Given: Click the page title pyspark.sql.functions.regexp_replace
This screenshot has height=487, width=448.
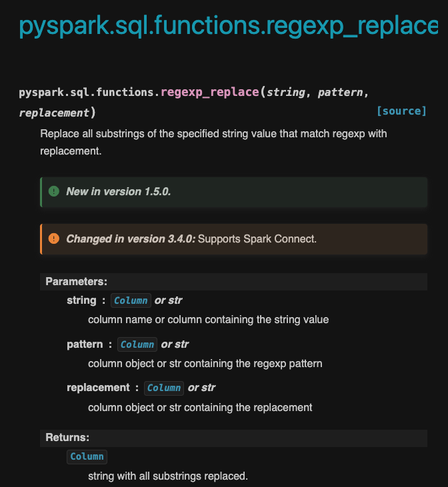Looking at the screenshot, I should coord(228,26).
